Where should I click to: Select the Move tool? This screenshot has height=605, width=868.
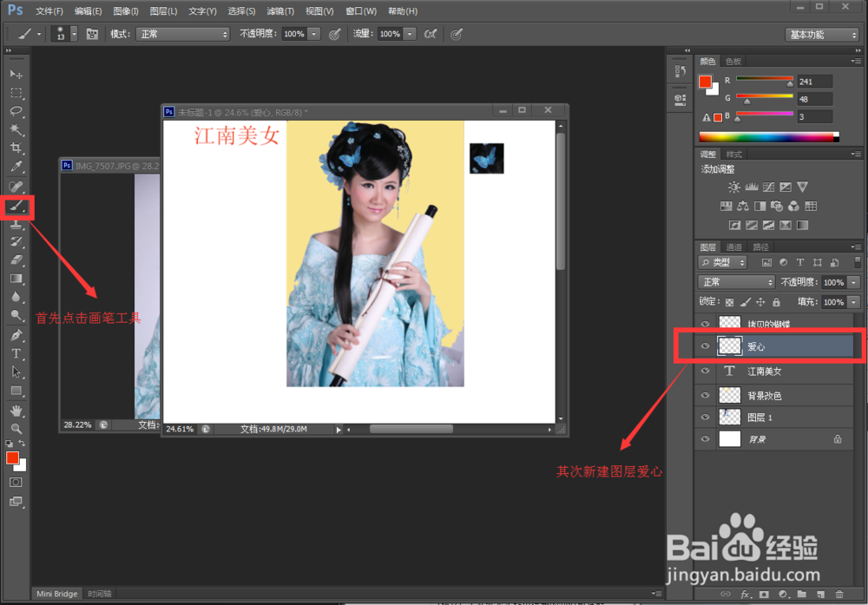(16, 75)
